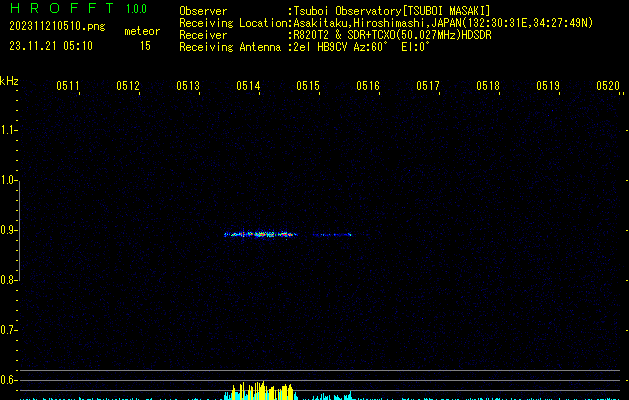The height and width of the screenshot is (400, 629).
Task: Click the colored meteor echo trace
Action: [260, 235]
